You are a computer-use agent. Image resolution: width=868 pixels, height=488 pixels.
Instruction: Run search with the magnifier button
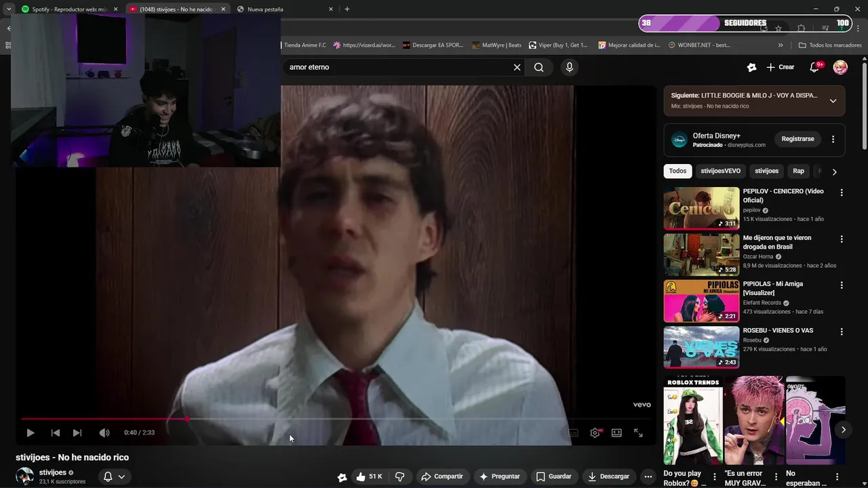pyautogui.click(x=539, y=67)
